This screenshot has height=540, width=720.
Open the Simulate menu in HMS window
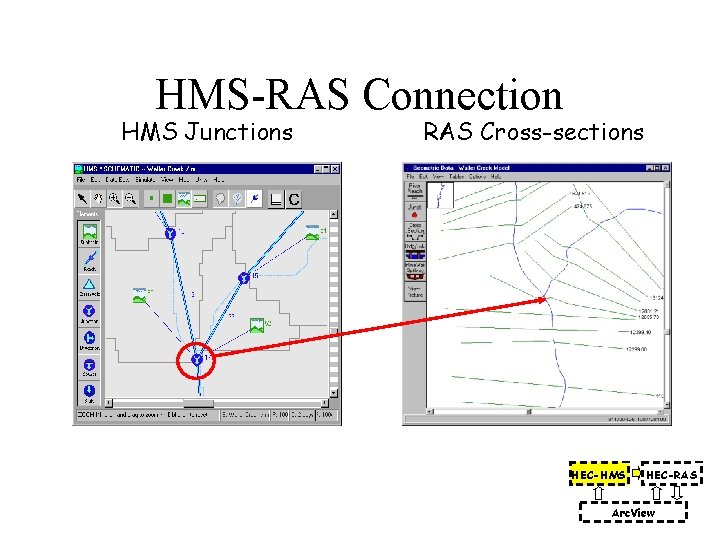(x=145, y=180)
